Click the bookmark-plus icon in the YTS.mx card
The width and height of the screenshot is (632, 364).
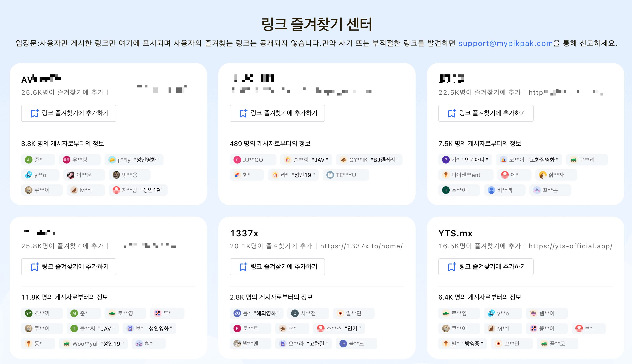point(452,267)
